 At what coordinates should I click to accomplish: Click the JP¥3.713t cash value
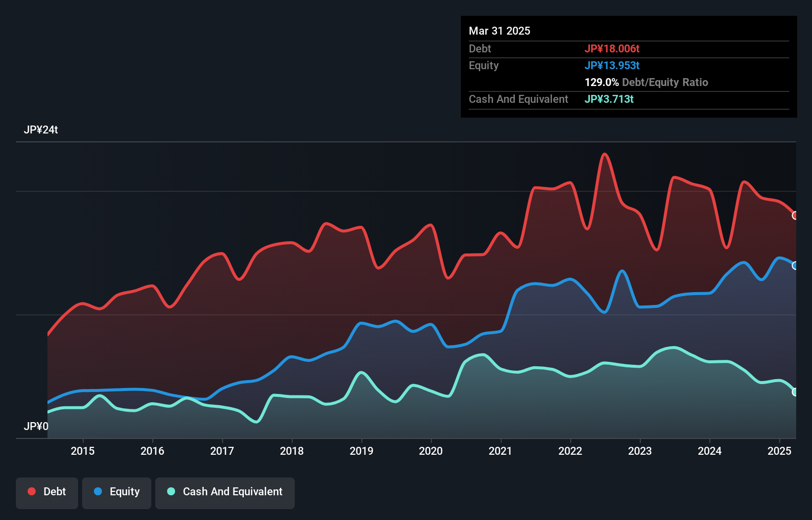tap(609, 99)
